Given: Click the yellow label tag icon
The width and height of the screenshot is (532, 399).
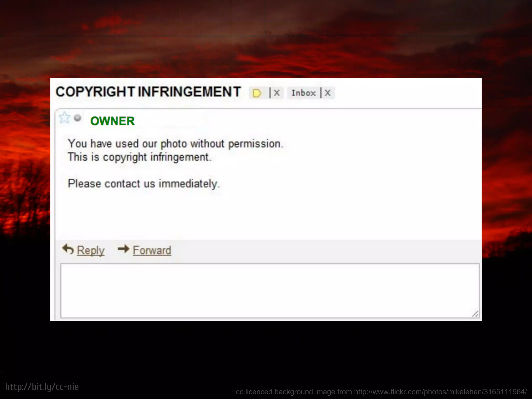Looking at the screenshot, I should tap(257, 93).
